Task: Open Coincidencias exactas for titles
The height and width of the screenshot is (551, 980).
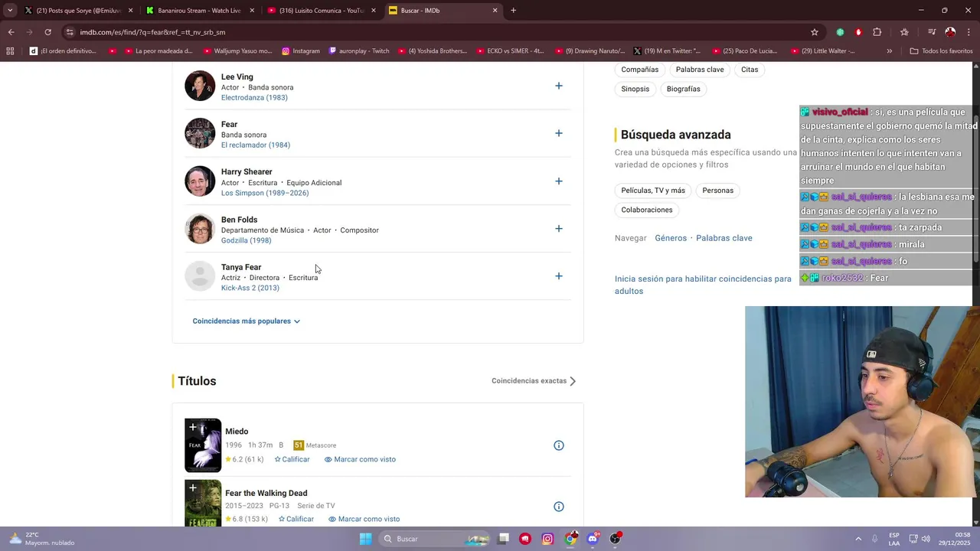Action: click(x=534, y=381)
